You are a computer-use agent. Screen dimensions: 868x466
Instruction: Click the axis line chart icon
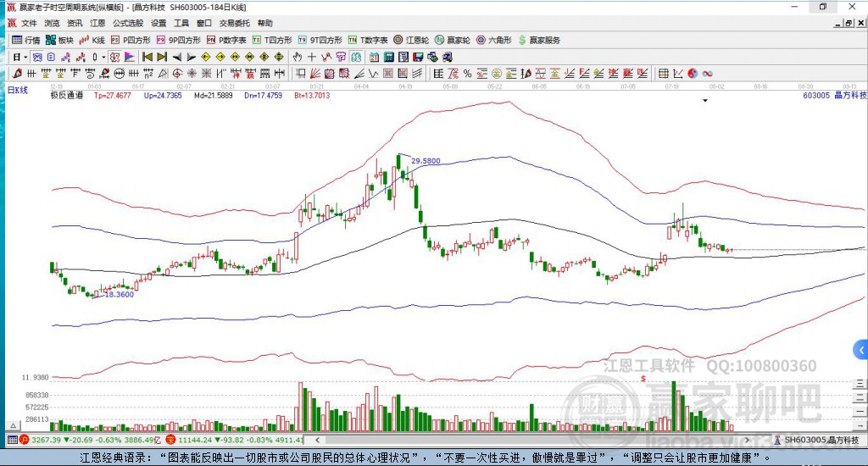pyautogui.click(x=678, y=74)
